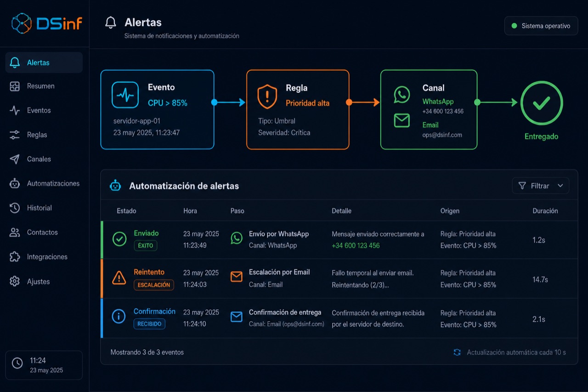Click the Contactos people icon in sidebar
This screenshot has width=588, height=392.
(15, 233)
